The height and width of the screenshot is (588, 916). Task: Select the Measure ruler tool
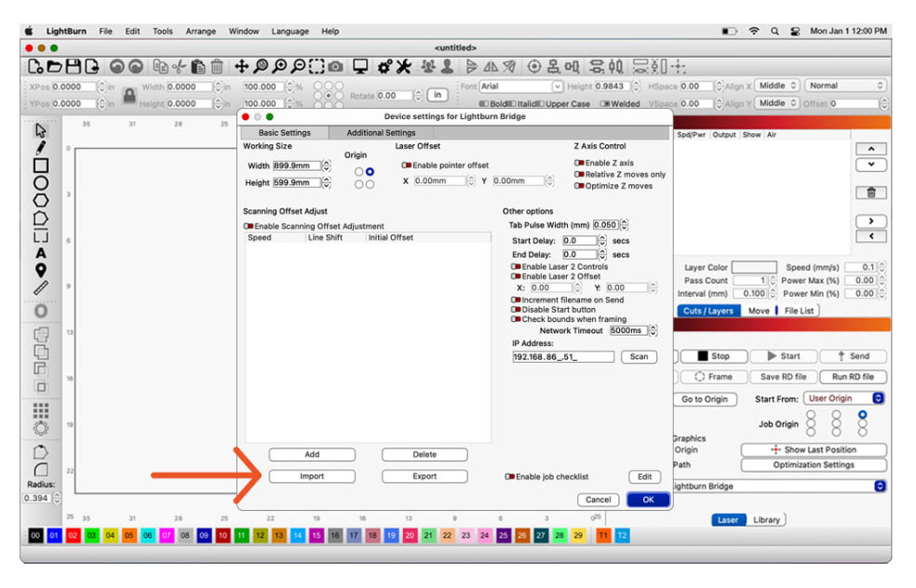click(40, 287)
